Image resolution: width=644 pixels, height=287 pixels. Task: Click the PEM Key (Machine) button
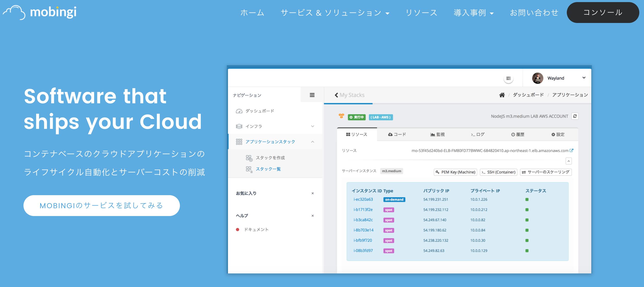[x=455, y=172]
